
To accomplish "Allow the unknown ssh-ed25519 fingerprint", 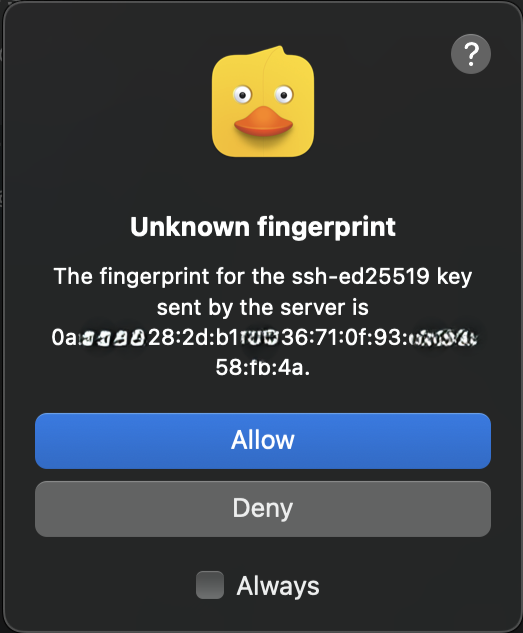I will coord(263,441).
